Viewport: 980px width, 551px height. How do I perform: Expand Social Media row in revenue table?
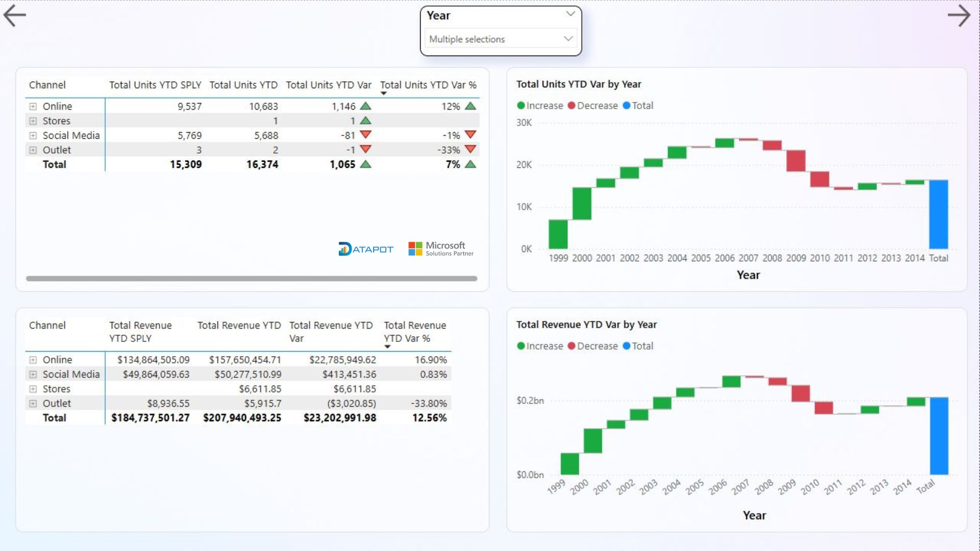click(x=33, y=374)
